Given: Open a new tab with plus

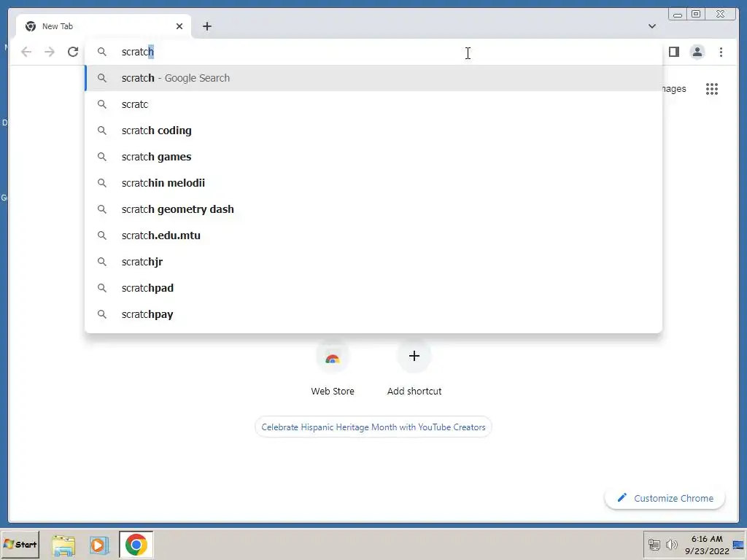Looking at the screenshot, I should click(206, 26).
